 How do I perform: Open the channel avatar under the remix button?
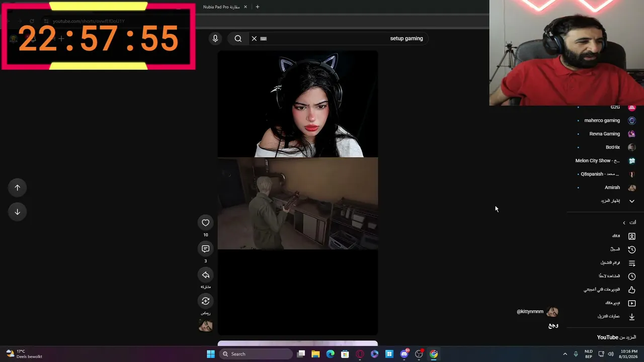pos(205,325)
